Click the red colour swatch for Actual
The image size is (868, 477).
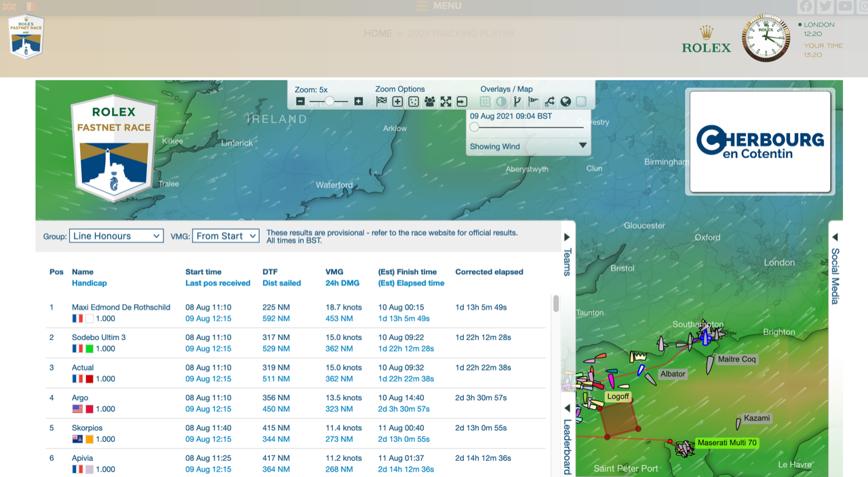coord(90,379)
